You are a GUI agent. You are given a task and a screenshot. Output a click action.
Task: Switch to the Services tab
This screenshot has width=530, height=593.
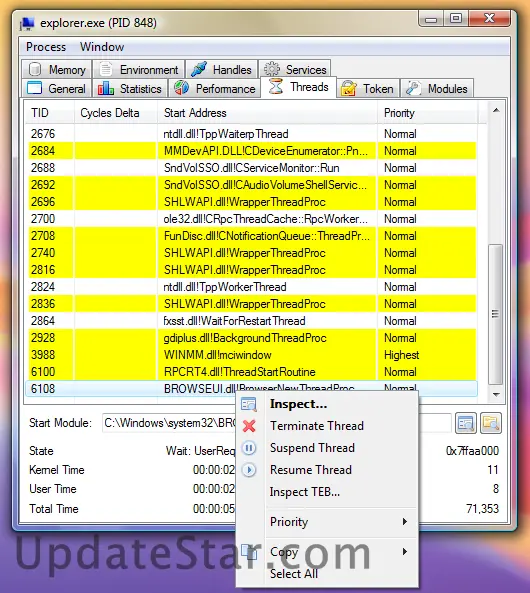(x=295, y=70)
